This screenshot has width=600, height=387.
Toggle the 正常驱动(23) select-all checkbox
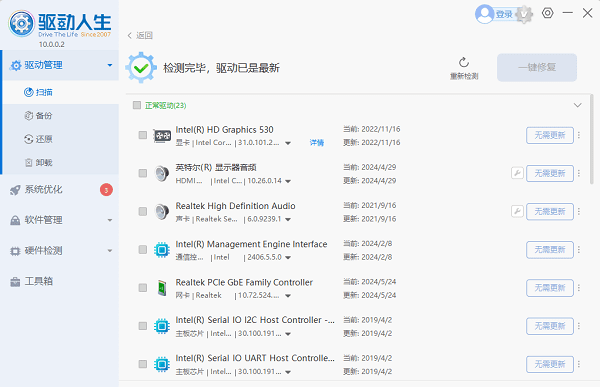coord(137,105)
